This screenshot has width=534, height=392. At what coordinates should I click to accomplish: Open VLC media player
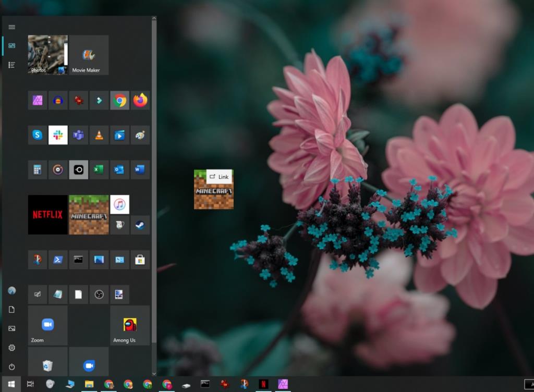click(x=99, y=134)
